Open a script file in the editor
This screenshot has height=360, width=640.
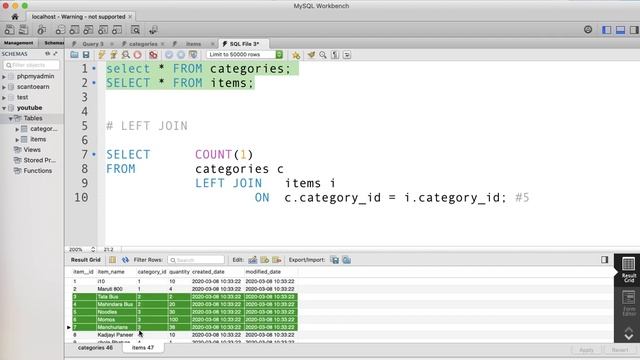tap(74, 55)
